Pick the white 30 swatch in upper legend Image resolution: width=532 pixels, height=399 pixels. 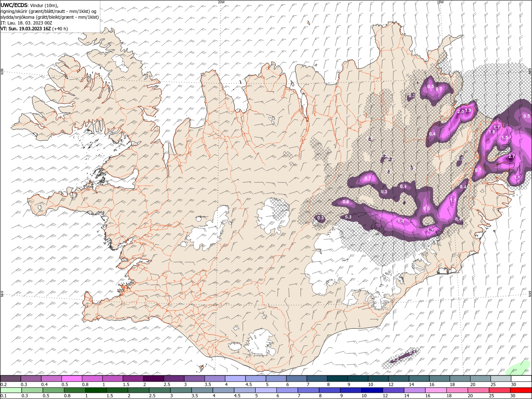coord(521,379)
